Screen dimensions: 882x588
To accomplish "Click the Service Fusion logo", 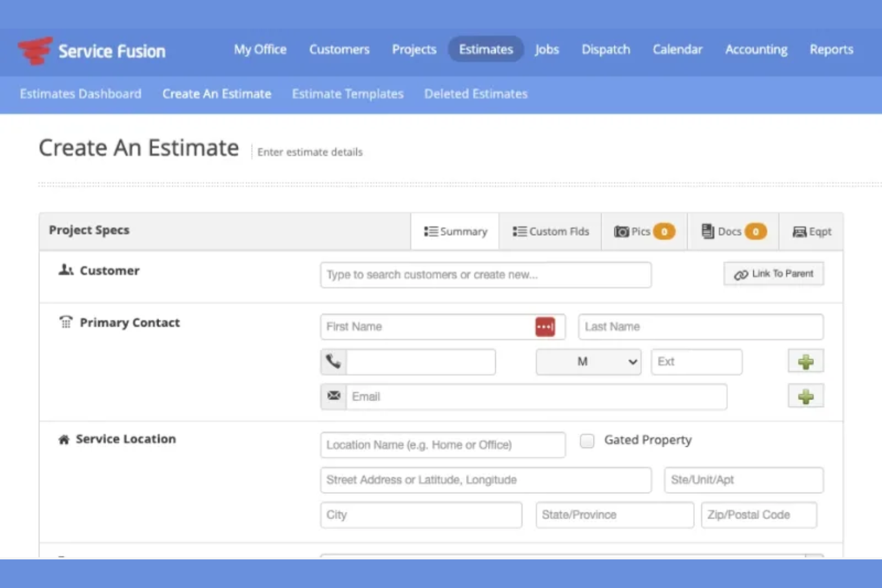I will pos(92,51).
